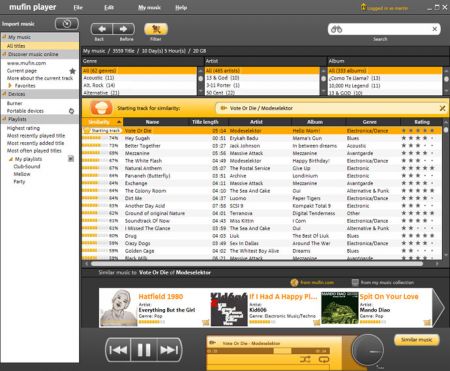The width and height of the screenshot is (450, 371).
Task: Select the From mufin.com source option
Action: click(x=312, y=283)
